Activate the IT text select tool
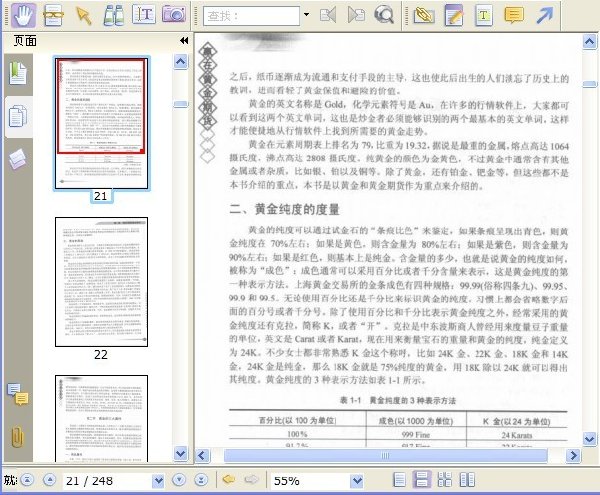 pyautogui.click(x=143, y=15)
